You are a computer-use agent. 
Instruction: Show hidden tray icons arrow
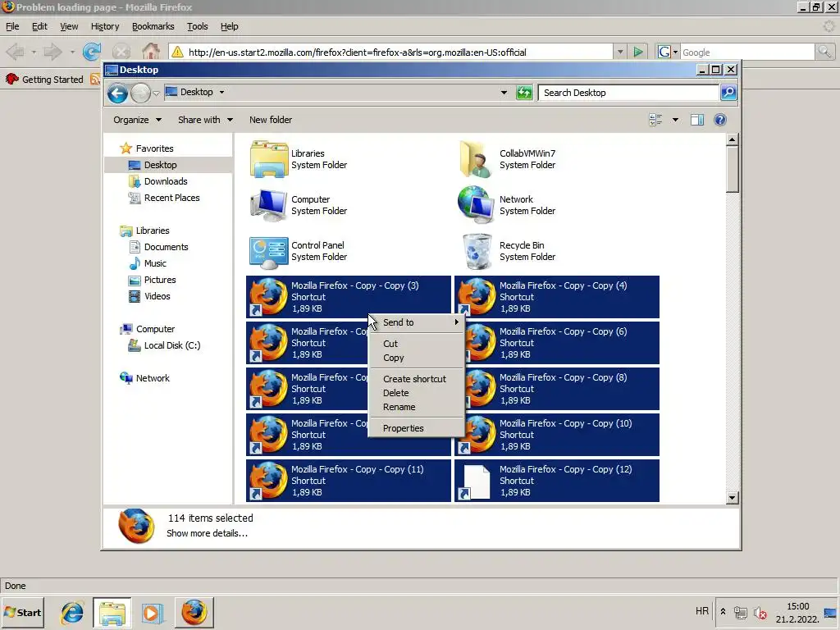coord(723,612)
